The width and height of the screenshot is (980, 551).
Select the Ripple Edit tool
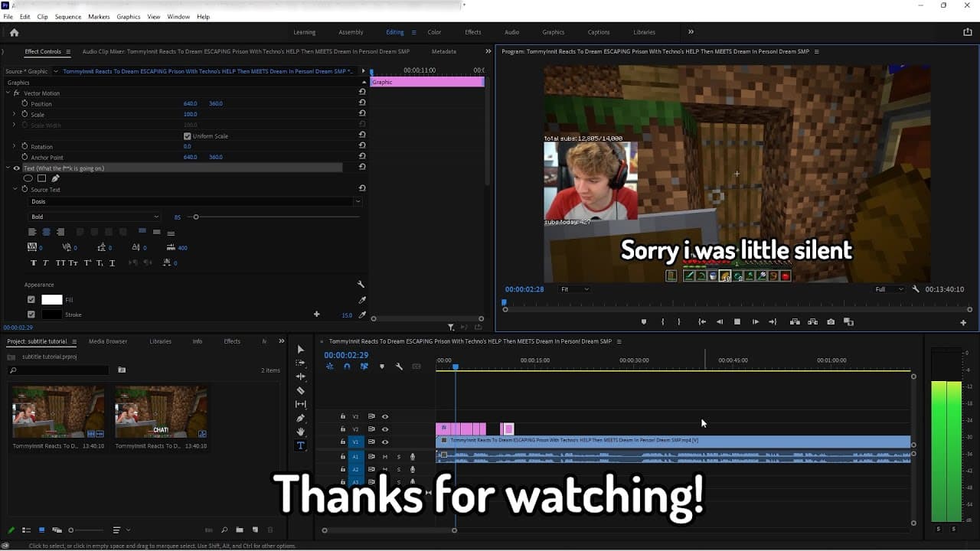300,377
